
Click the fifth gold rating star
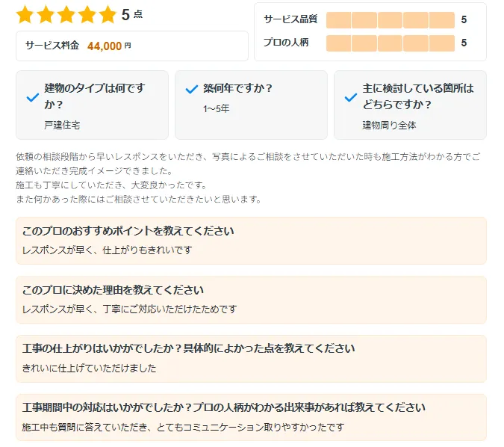(x=108, y=14)
